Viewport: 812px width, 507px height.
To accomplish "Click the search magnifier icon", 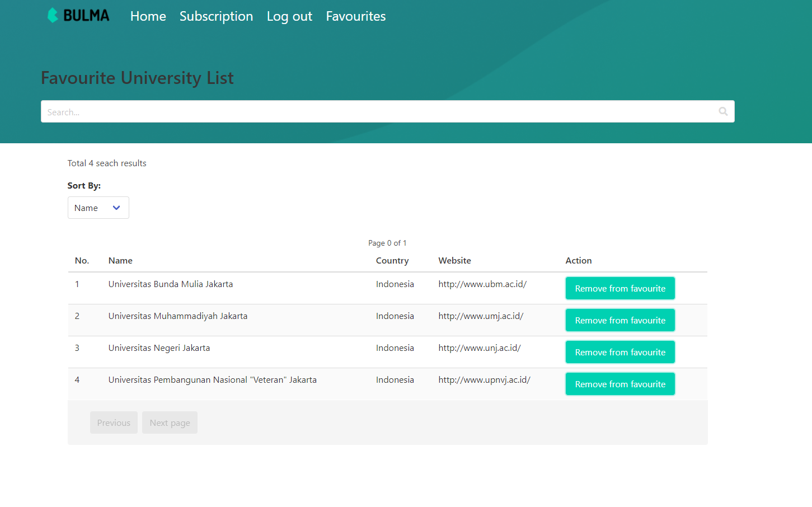I will [x=723, y=111].
